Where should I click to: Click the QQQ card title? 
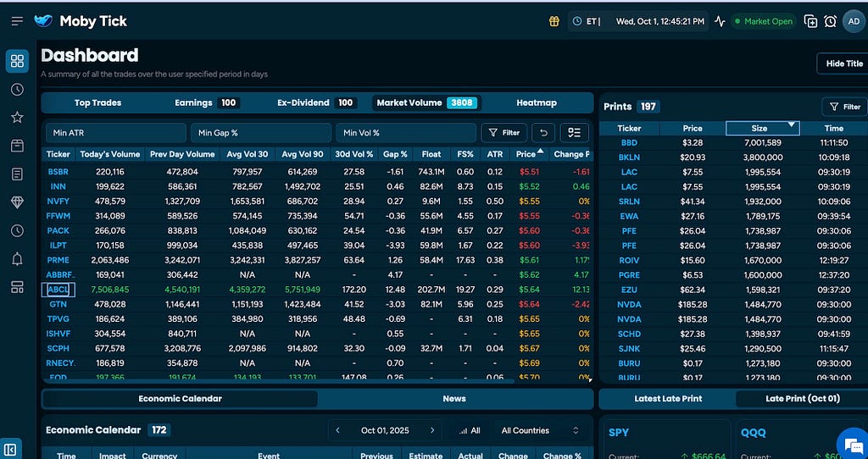753,433
